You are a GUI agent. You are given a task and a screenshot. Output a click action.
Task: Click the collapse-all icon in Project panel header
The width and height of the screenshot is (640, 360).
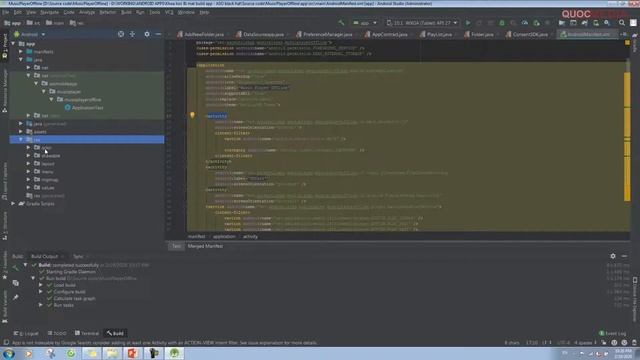pos(132,34)
